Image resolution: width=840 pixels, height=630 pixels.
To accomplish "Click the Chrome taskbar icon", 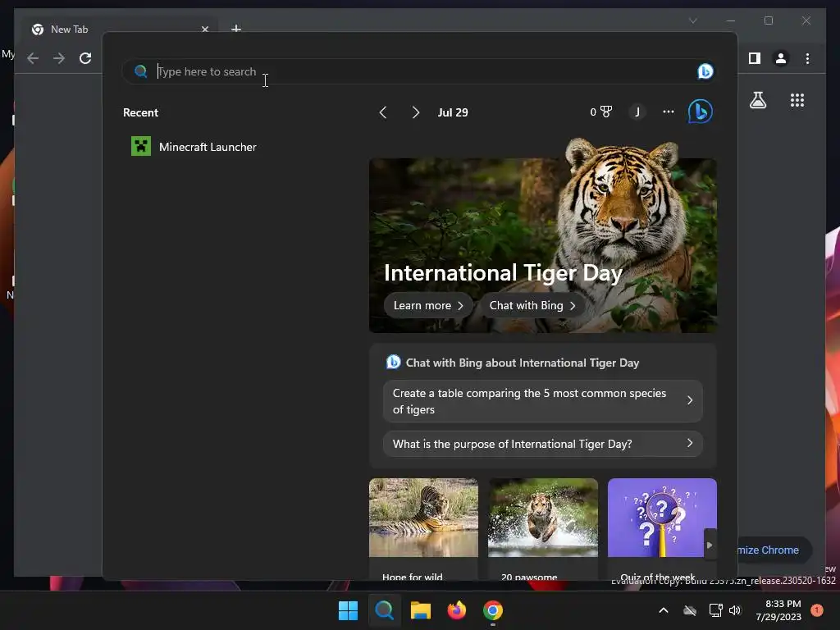I will pos(493,610).
